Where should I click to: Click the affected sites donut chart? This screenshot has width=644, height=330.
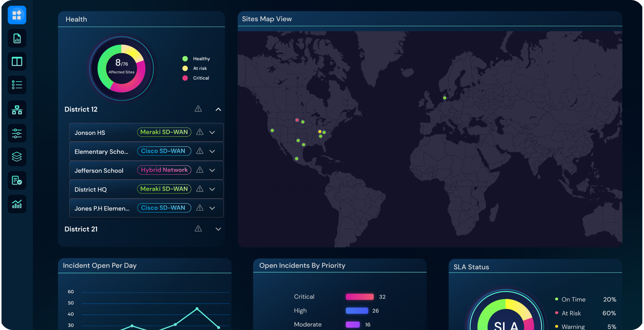coord(121,68)
